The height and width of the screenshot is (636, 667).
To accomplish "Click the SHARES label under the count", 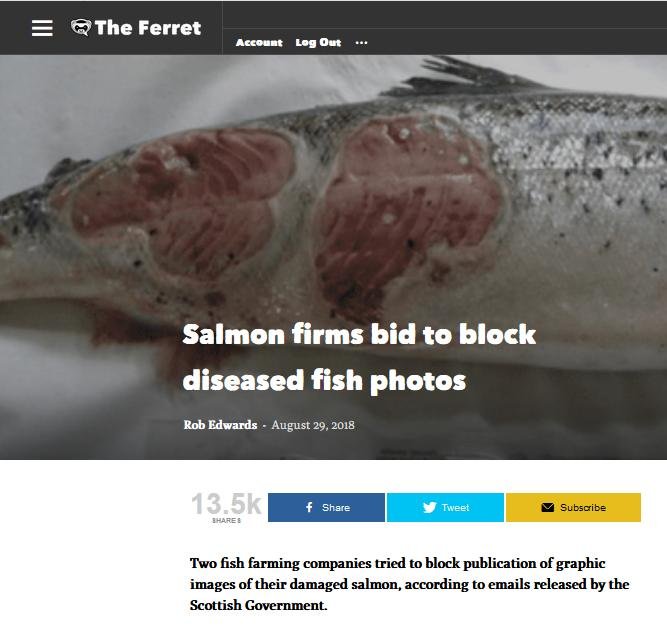I will pos(226,520).
